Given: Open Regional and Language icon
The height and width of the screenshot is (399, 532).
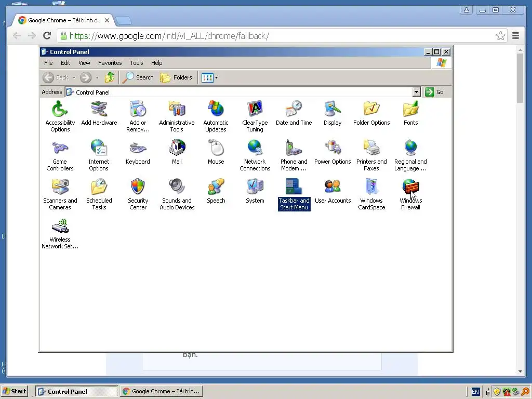Looking at the screenshot, I should tap(410, 155).
